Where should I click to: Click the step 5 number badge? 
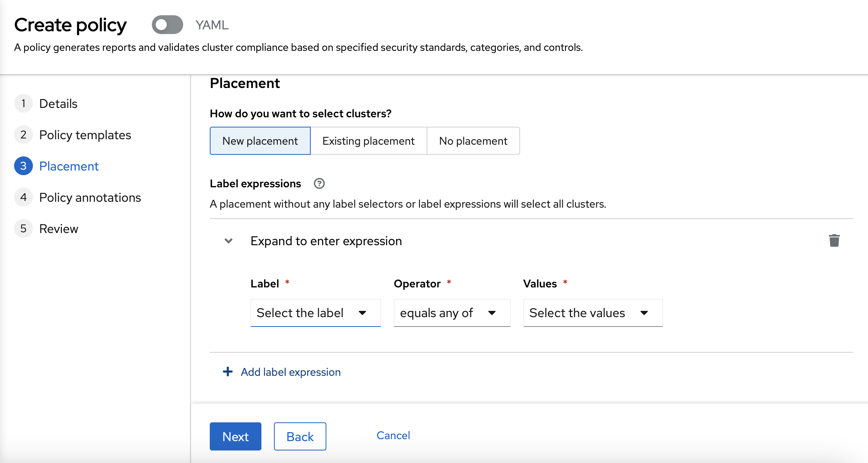pos(23,229)
